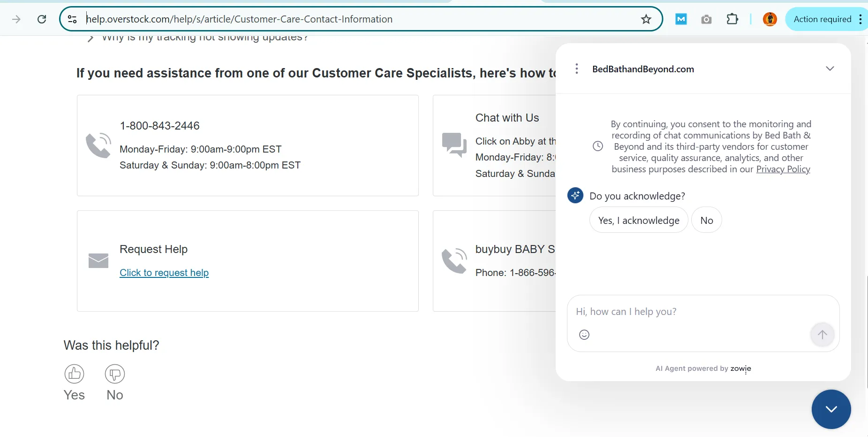Reload the current page

(x=42, y=19)
